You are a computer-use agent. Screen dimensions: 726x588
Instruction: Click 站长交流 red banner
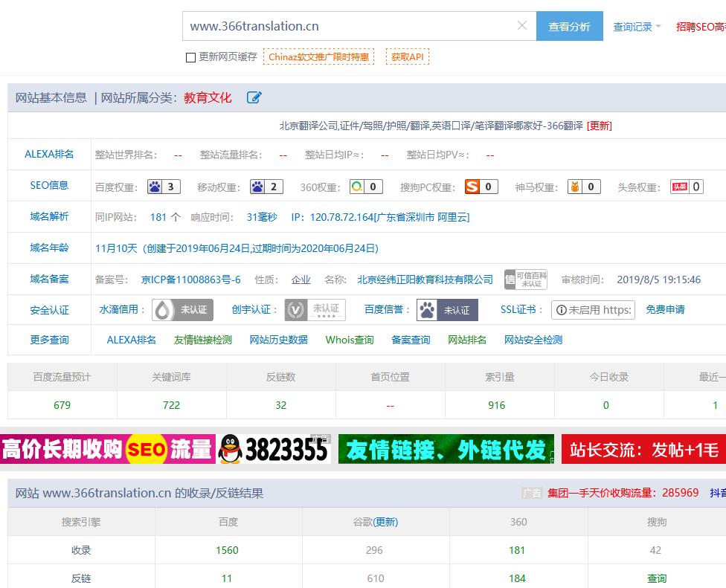pyautogui.click(x=643, y=449)
